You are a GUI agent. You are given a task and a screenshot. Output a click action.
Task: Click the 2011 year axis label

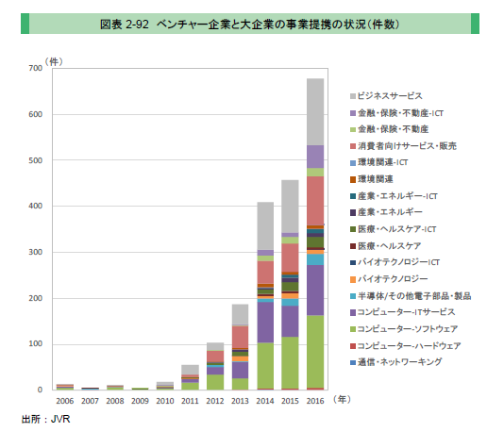(x=190, y=401)
